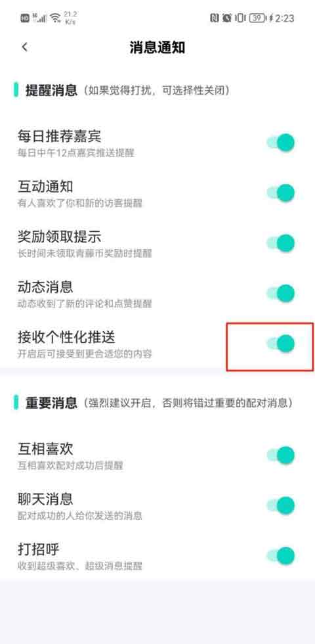This screenshot has height=644, width=315.
Task: Tap the Wi-Fi status icon
Action: (55, 18)
